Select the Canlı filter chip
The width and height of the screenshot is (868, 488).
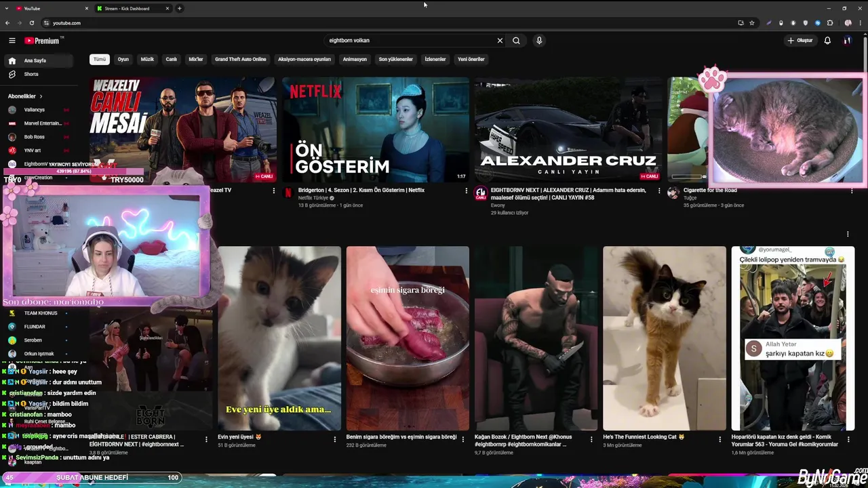click(172, 59)
